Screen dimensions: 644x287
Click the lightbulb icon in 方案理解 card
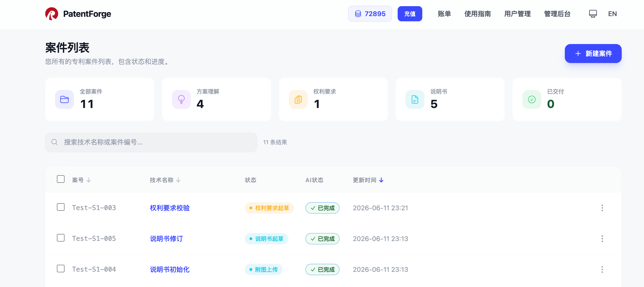click(x=181, y=100)
